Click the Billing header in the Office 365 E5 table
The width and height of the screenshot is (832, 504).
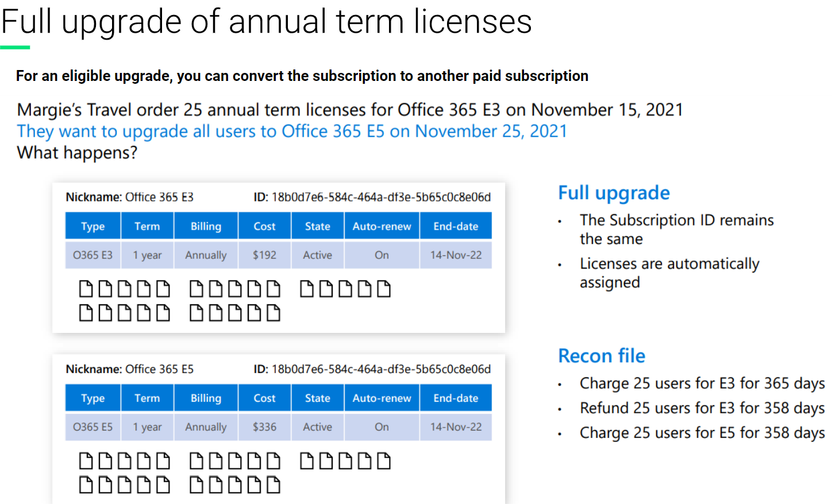pos(206,398)
